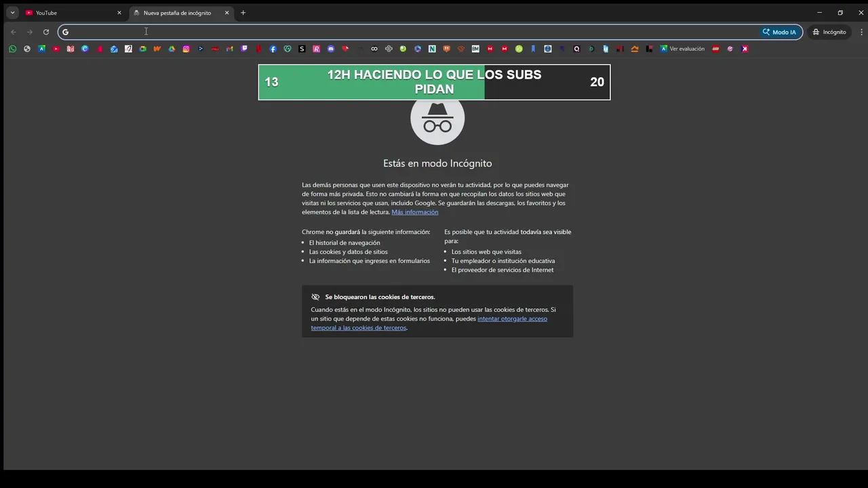Screen dimensions: 868x488
Task: Click the Google G icon in address bar
Action: tap(65, 32)
